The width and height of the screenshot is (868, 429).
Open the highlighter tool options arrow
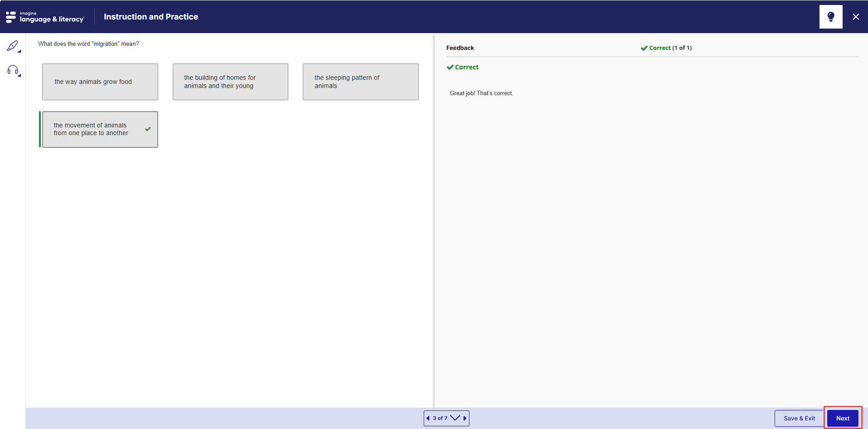[19, 52]
